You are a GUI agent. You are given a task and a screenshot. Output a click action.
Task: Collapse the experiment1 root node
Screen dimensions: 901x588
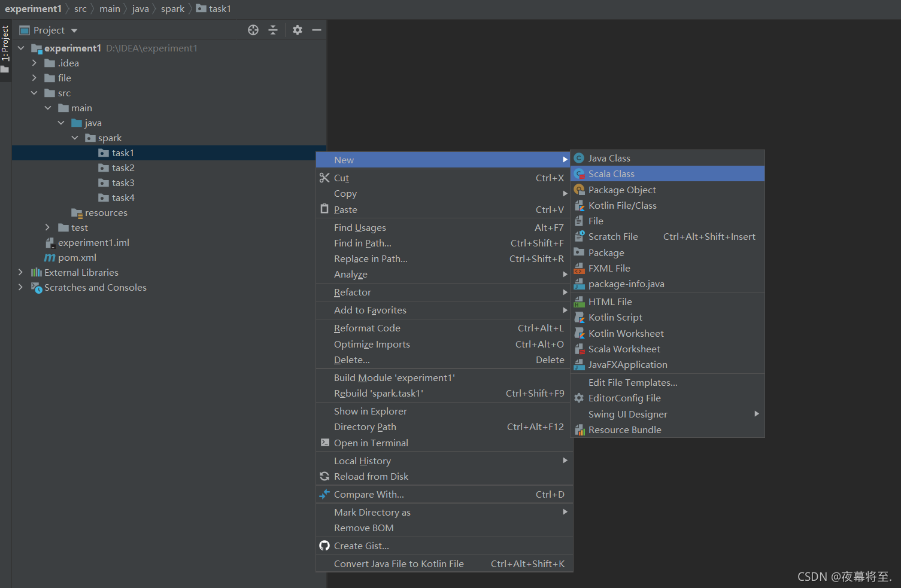pyautogui.click(x=21, y=48)
